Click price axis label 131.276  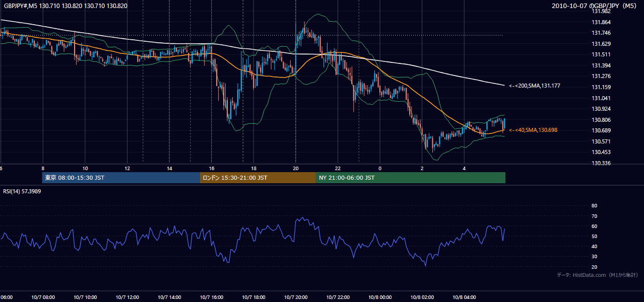pos(600,76)
